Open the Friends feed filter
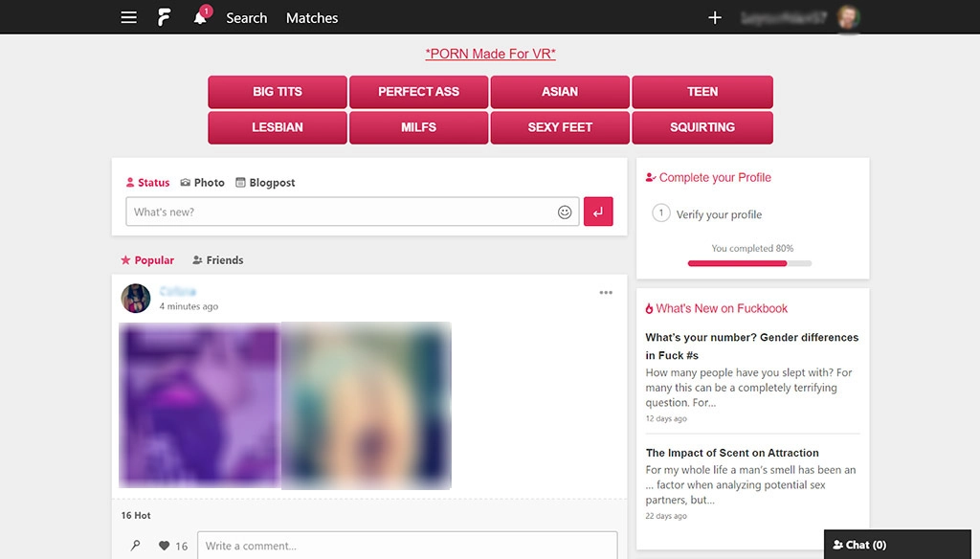980x559 pixels. (218, 259)
